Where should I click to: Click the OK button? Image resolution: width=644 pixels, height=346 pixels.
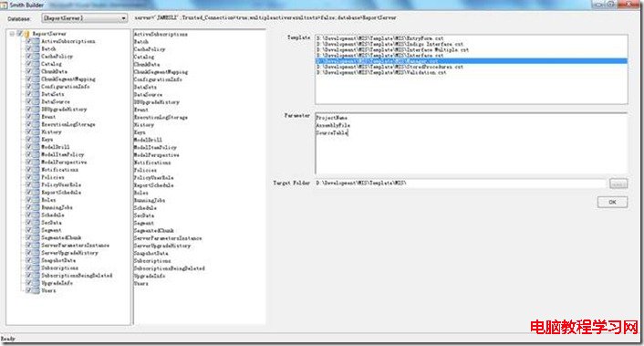[x=612, y=202]
